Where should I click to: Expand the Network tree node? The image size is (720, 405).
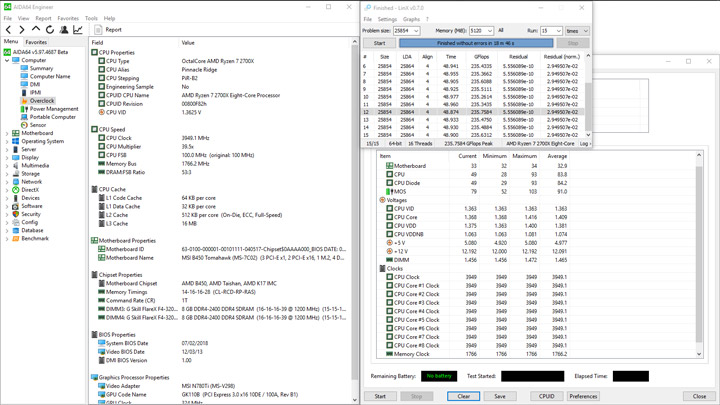click(x=7, y=182)
